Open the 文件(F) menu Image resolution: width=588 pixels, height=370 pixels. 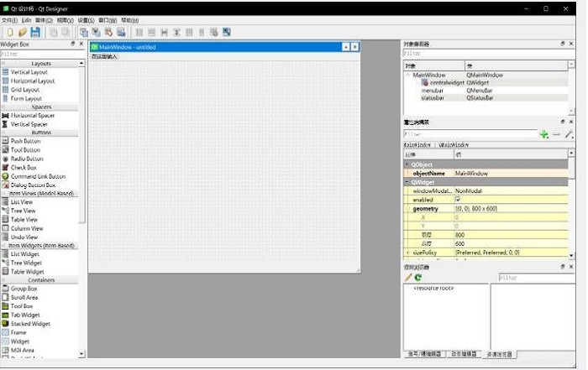pyautogui.click(x=9, y=19)
